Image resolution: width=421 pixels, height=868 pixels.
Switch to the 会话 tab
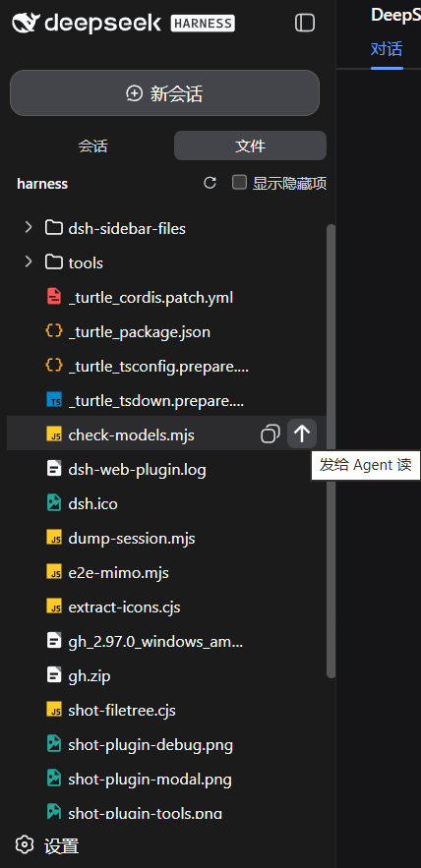click(x=92, y=145)
